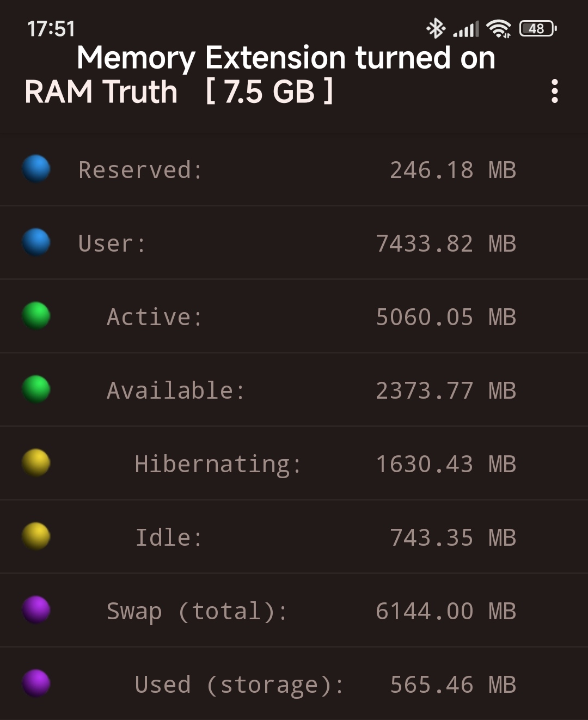Tap the blue dot beside Reserved
This screenshot has height=720, width=588.
click(36, 168)
